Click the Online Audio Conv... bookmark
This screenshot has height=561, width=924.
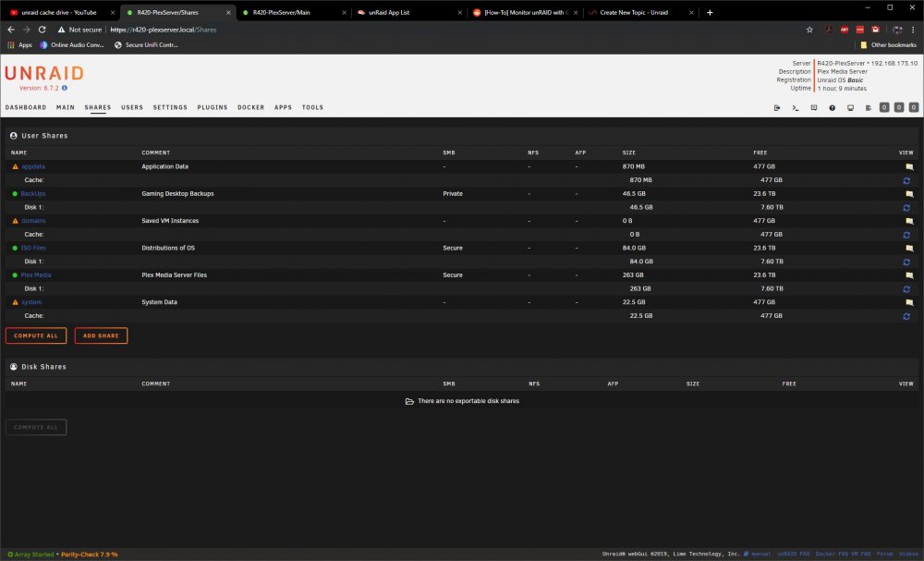(x=72, y=44)
